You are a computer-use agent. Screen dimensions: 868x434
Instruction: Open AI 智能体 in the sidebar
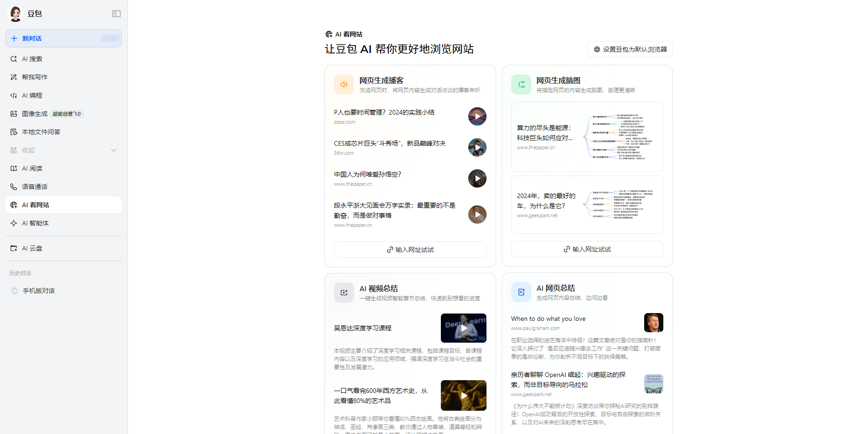coord(64,223)
